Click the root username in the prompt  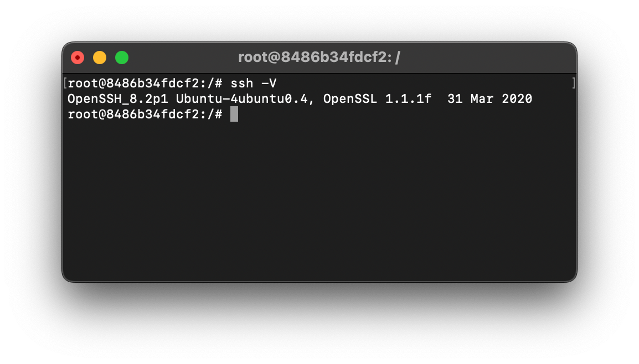pyautogui.click(x=83, y=82)
